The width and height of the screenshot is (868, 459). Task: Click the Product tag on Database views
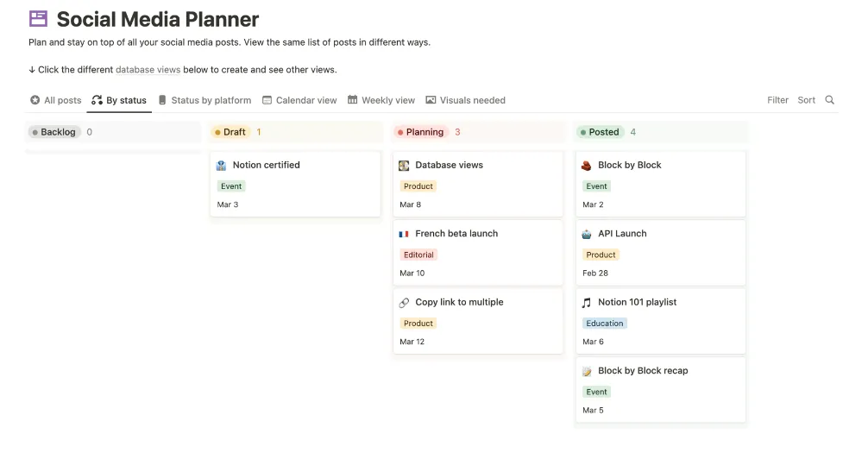418,186
